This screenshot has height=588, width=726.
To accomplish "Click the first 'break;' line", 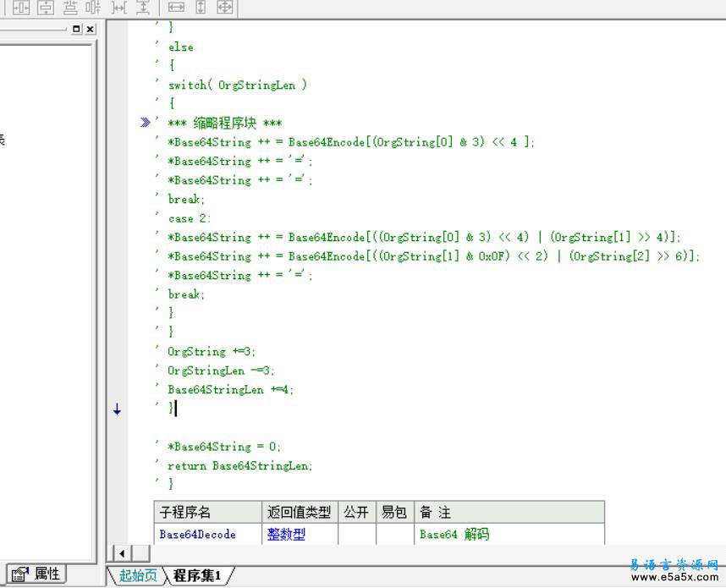I will coord(185,200).
